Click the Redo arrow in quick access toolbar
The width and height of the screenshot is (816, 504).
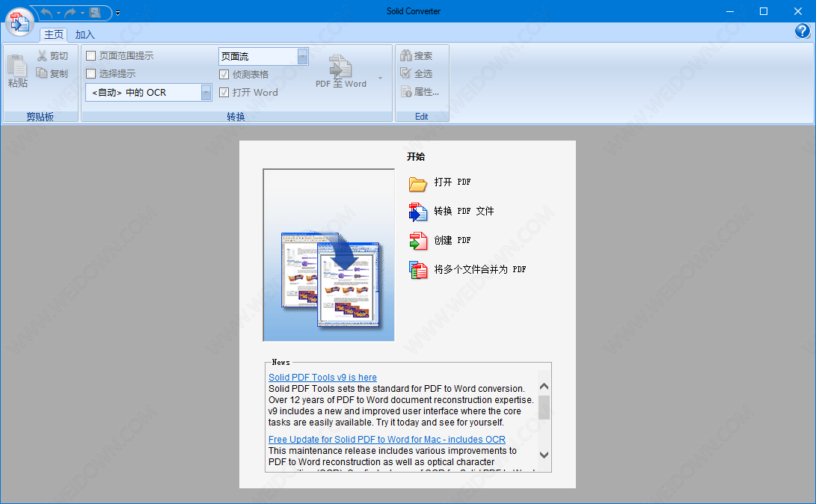pyautogui.click(x=70, y=13)
